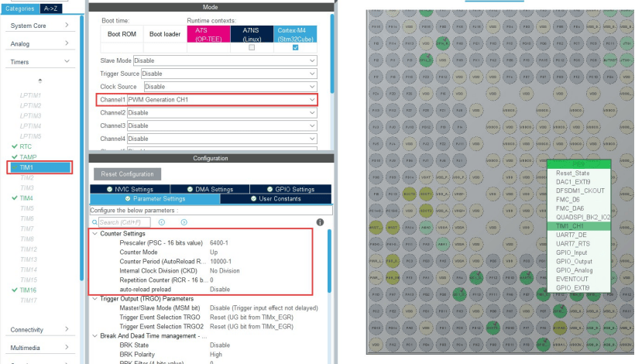Select TIM4 in the timers list
The width and height of the screenshot is (635, 364).
26,198
